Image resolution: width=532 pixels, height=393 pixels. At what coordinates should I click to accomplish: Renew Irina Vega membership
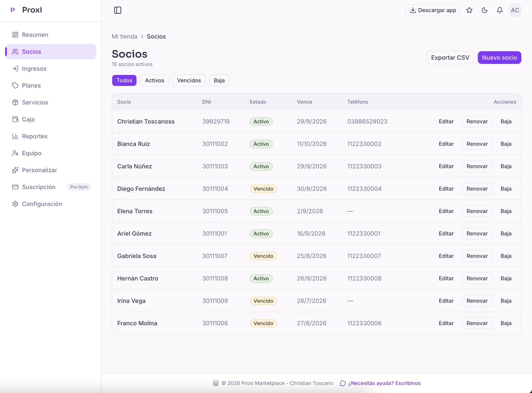(477, 301)
